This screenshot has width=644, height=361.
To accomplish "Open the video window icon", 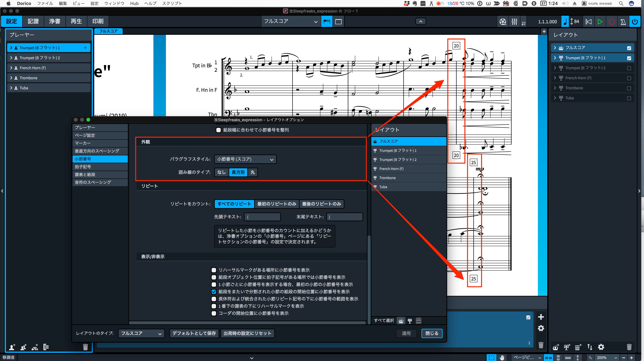I will click(x=503, y=21).
